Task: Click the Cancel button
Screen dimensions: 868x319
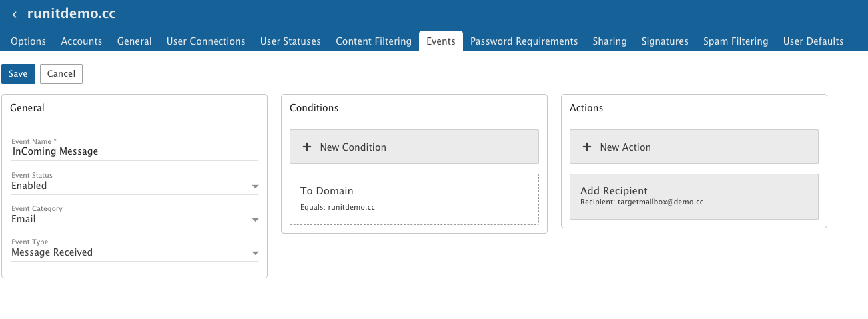Action: point(61,74)
